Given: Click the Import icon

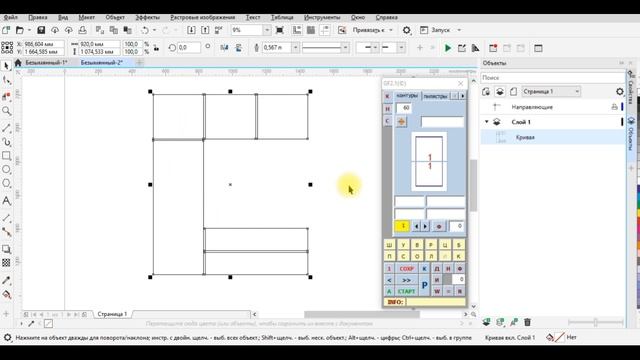Looking at the screenshot, I should pos(191,30).
